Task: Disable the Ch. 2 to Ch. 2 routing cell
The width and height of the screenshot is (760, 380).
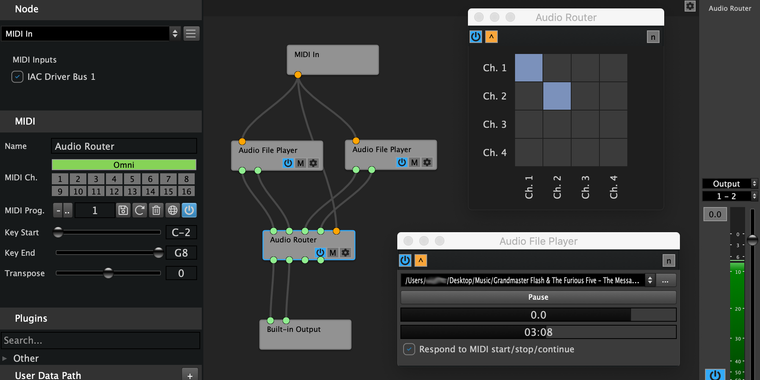Action: coord(557,96)
